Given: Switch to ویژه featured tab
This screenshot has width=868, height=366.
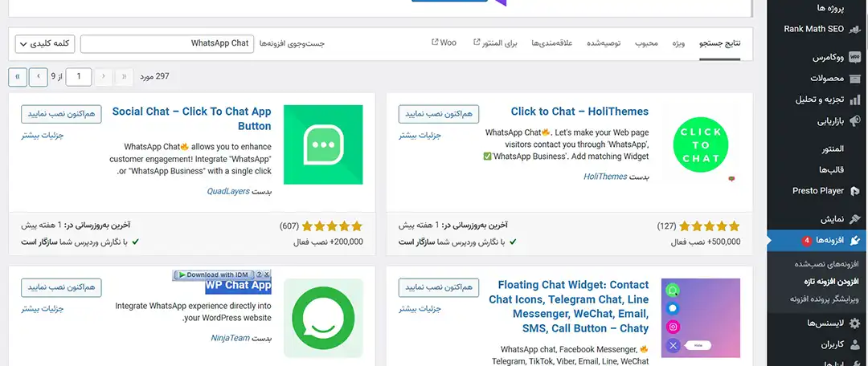Looking at the screenshot, I should click(678, 43).
